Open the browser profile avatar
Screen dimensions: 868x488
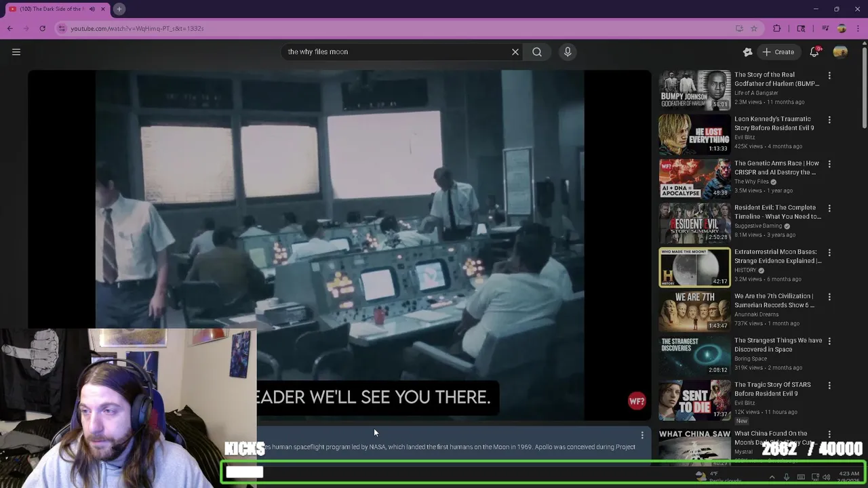coord(842,28)
